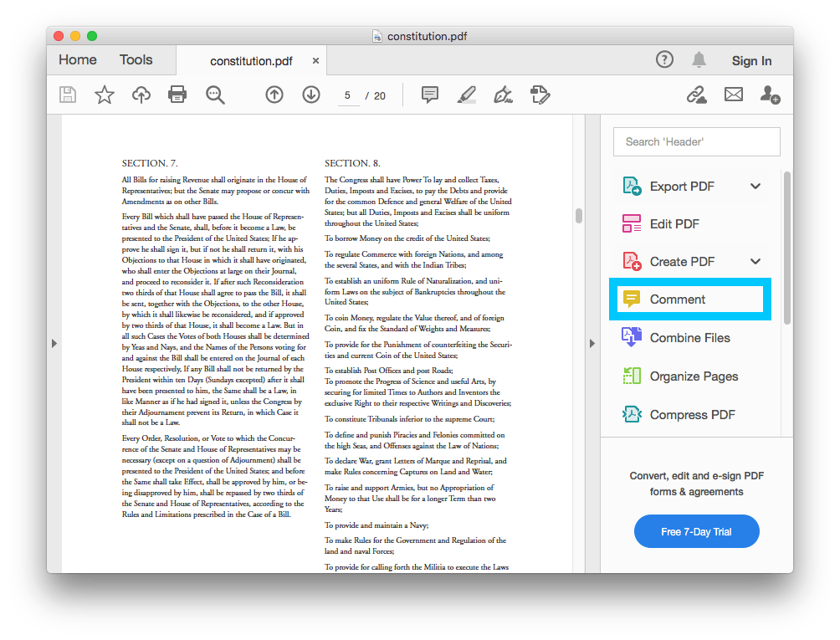
Task: Sign In to Adobe account
Action: click(x=750, y=60)
